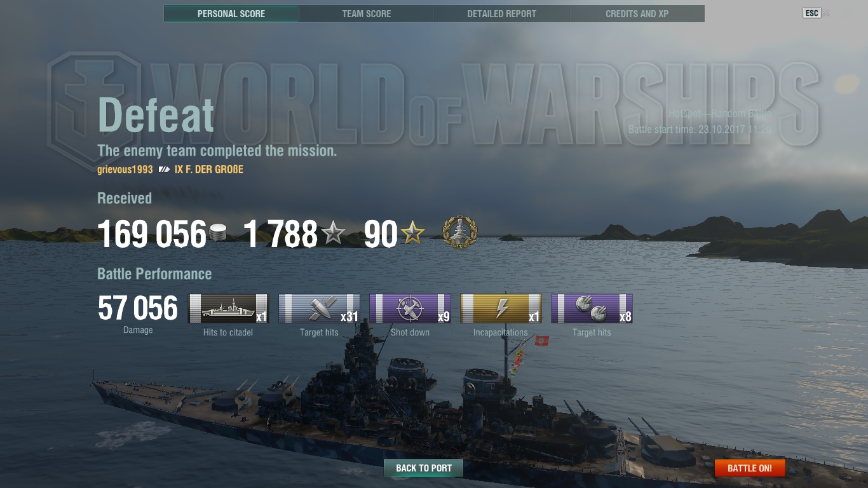The image size is (868, 488).
Task: Start another match with Battle On!
Action: [x=750, y=468]
